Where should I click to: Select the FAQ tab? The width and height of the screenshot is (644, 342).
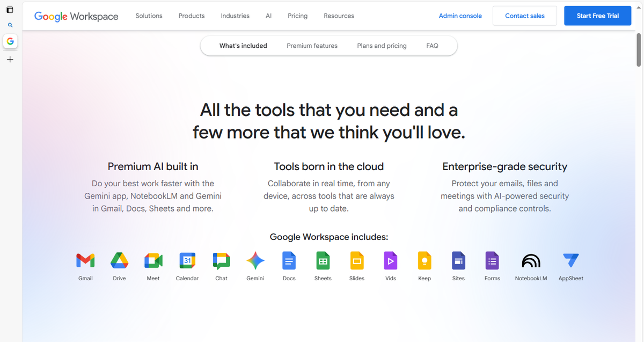(x=432, y=46)
